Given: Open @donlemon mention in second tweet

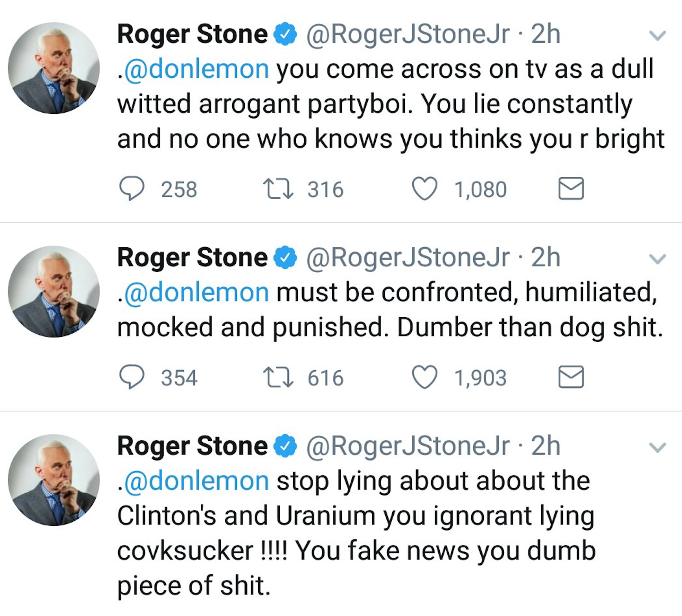Looking at the screenshot, I should click(x=196, y=292).
